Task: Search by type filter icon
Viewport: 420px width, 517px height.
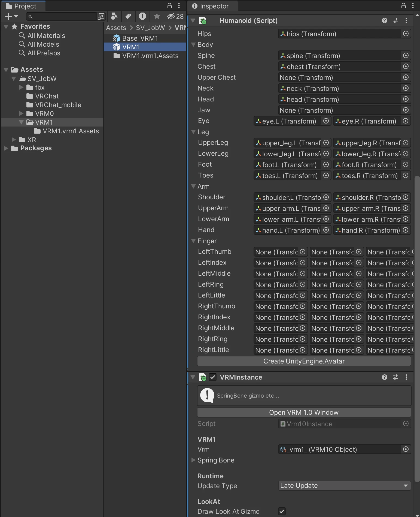Action: point(114,17)
